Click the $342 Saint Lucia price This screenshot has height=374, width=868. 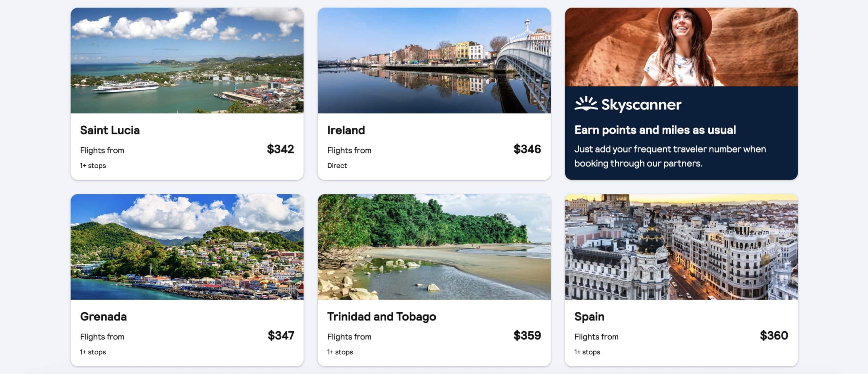[280, 149]
